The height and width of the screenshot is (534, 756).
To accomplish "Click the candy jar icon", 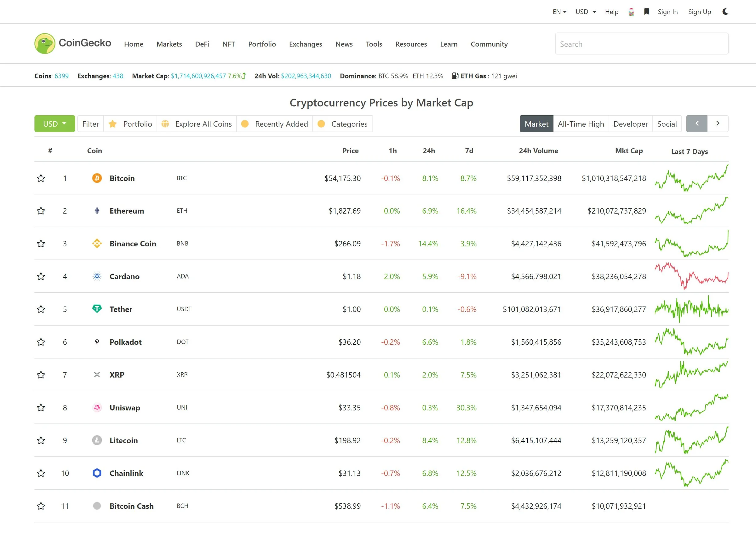I will 631,12.
